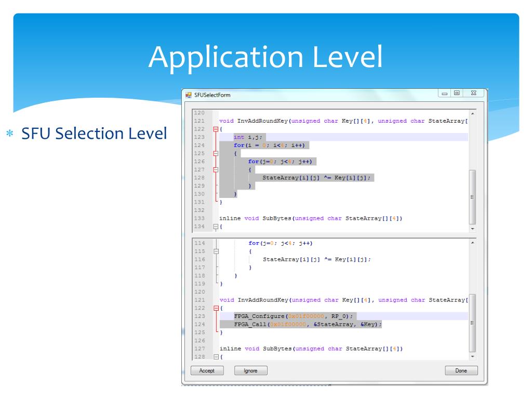Click line number 123 in upper pane

pyautogui.click(x=199, y=137)
